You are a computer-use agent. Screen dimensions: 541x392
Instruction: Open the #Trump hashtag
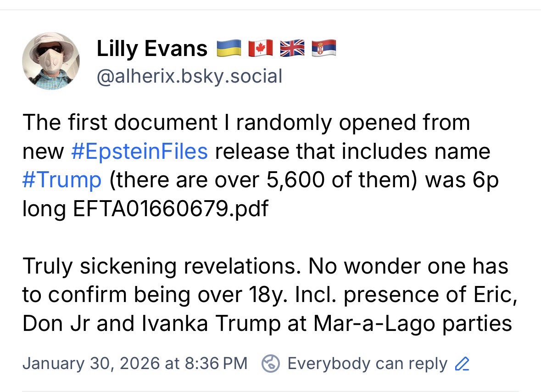pyautogui.click(x=61, y=180)
